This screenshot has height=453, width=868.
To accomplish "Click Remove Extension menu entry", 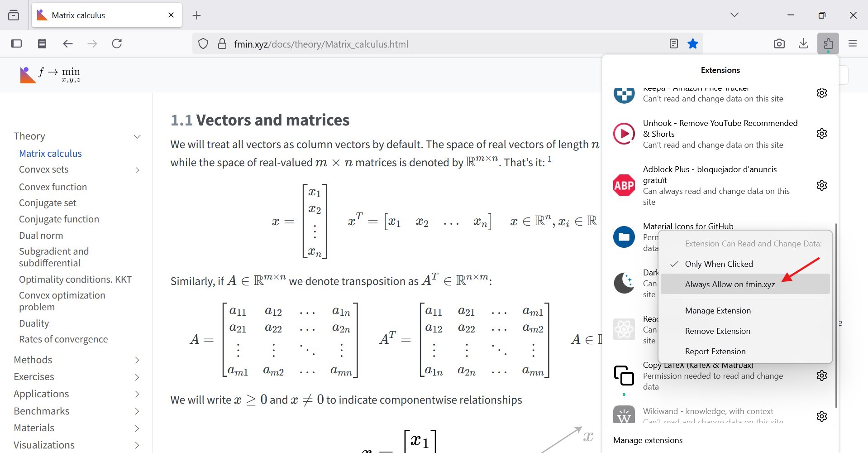I will tap(717, 331).
